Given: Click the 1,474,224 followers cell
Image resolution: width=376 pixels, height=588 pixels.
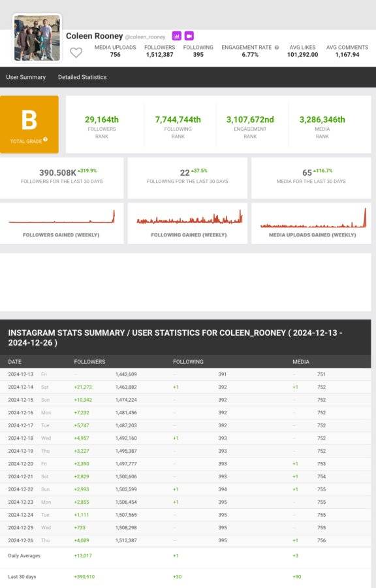Looking at the screenshot, I should click(x=126, y=400).
